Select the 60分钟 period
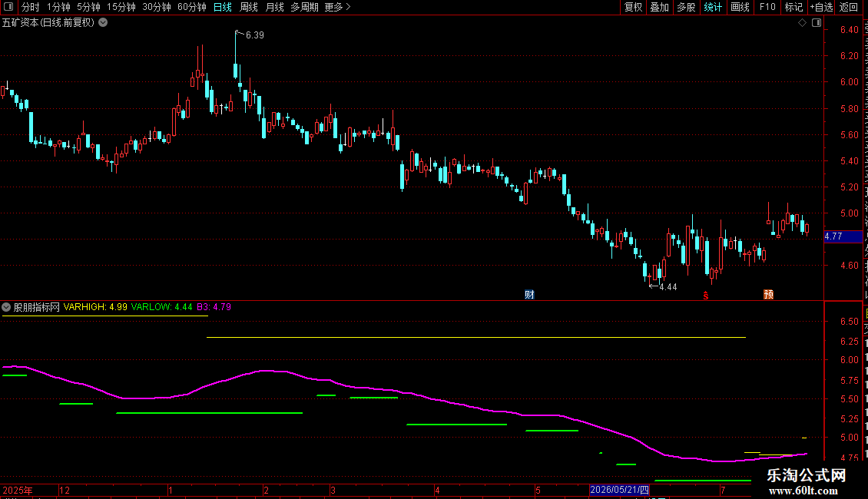 coord(191,7)
